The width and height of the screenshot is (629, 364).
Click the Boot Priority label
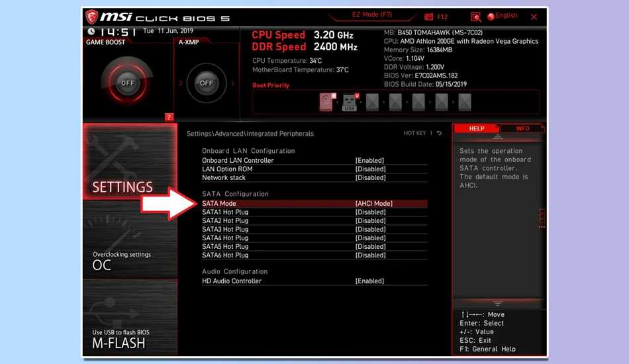(271, 85)
